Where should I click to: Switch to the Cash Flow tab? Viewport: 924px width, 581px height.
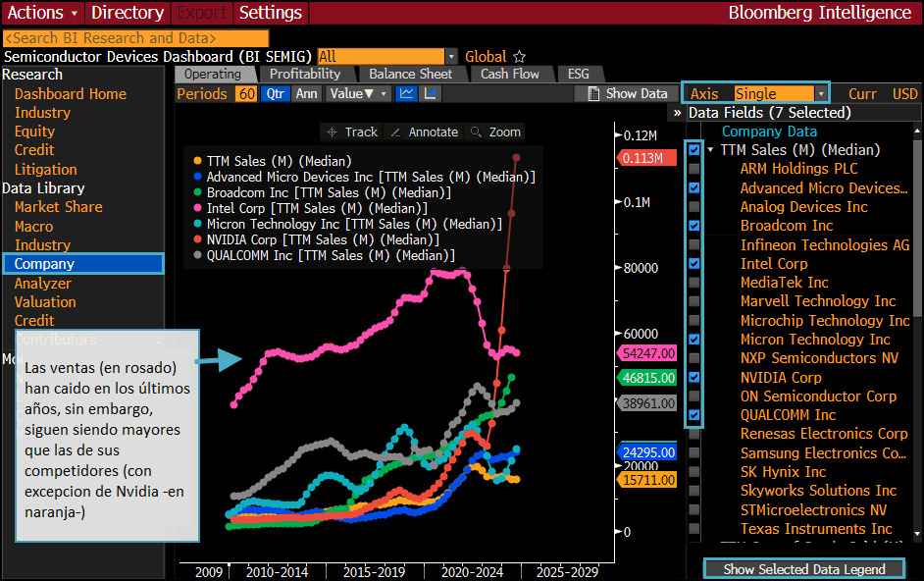click(x=510, y=75)
